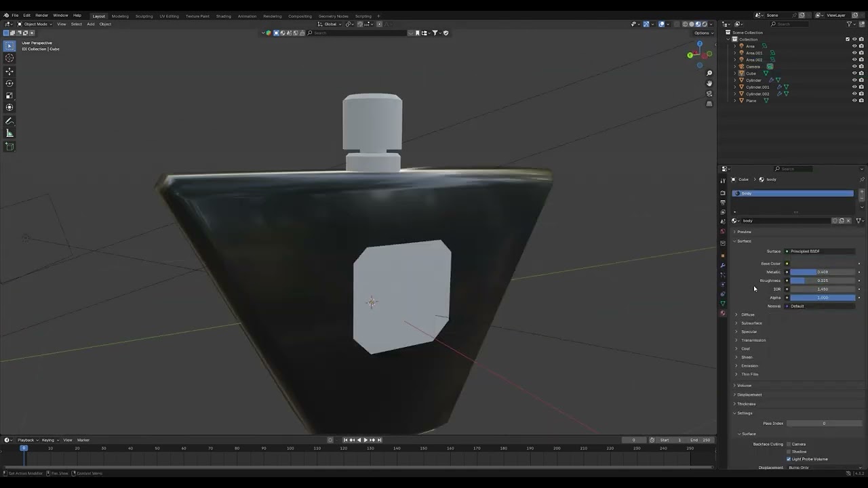Hide the Cube object in outliner
Image resolution: width=868 pixels, height=488 pixels.
pyautogui.click(x=854, y=73)
